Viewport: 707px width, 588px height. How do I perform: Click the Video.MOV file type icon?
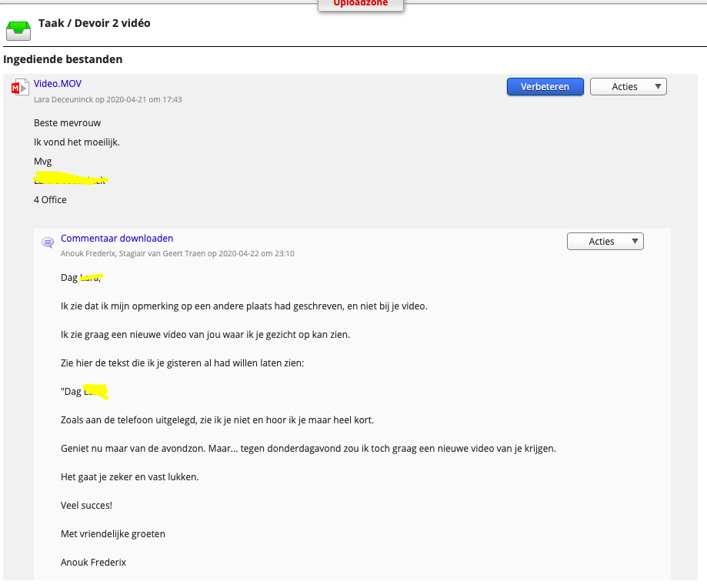[18, 88]
